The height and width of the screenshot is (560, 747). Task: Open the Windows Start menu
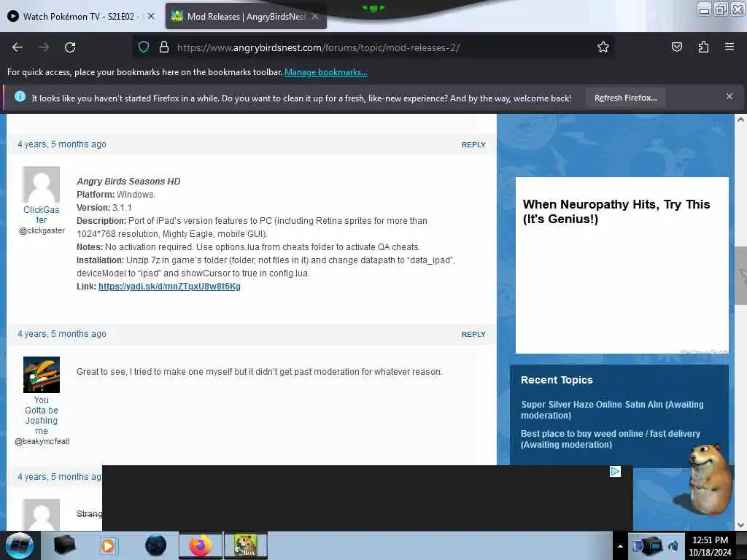click(x=19, y=545)
